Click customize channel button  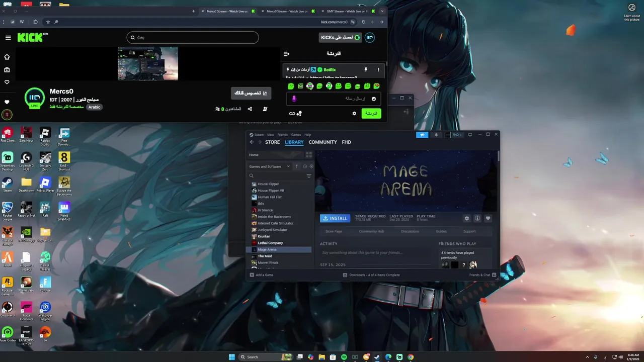tap(251, 93)
